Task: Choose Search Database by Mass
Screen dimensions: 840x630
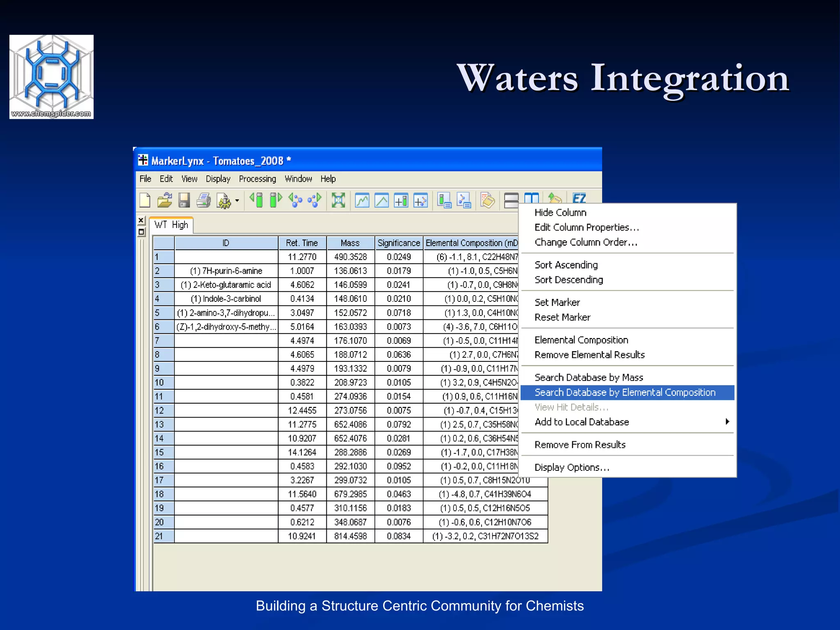Action: click(x=589, y=377)
